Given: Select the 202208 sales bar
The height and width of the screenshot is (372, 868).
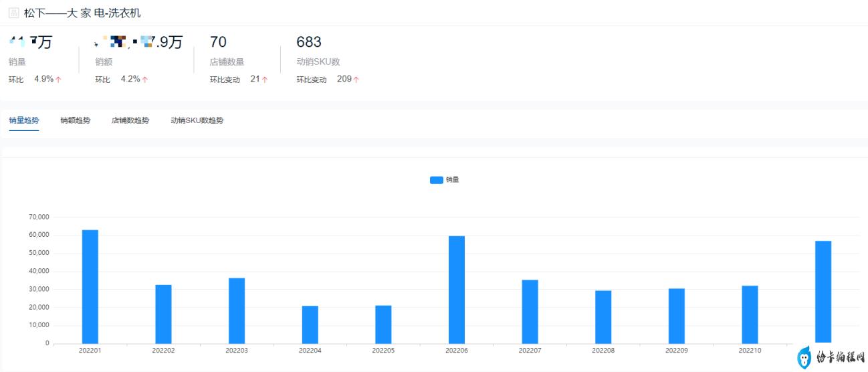Looking at the screenshot, I should [x=603, y=317].
